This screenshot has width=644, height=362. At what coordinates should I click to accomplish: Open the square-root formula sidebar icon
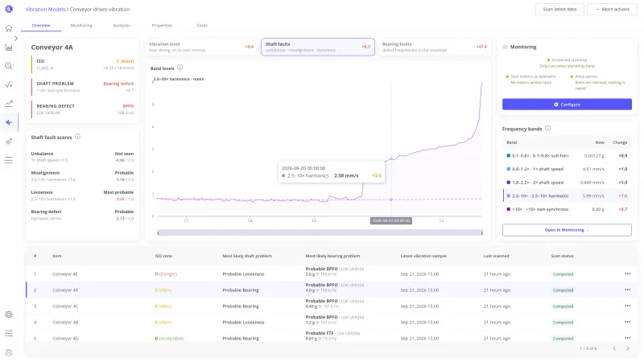(x=9, y=85)
